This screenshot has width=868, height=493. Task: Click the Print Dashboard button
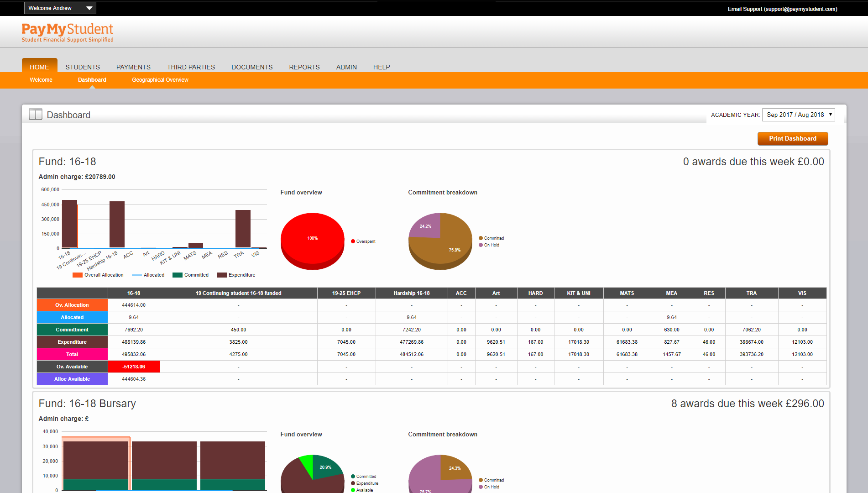coord(792,138)
